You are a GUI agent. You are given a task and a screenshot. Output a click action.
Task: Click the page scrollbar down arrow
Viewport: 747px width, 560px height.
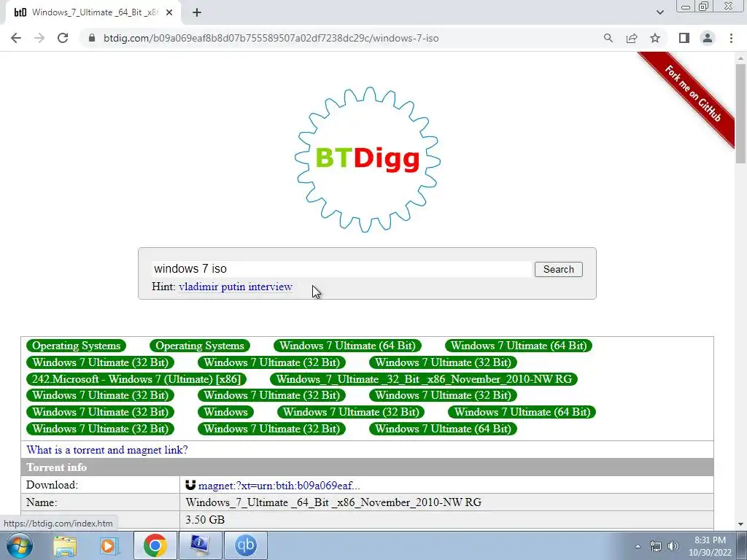point(740,524)
